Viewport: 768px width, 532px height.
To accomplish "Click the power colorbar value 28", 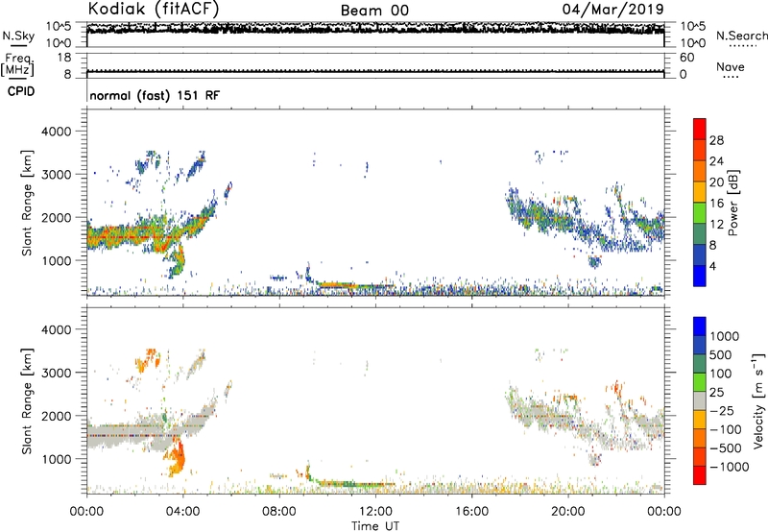I will (716, 140).
